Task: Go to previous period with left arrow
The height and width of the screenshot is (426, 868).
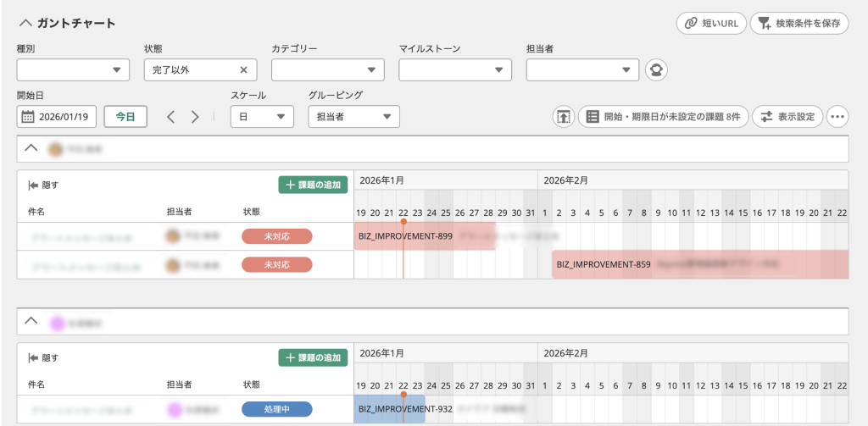Action: coord(170,117)
